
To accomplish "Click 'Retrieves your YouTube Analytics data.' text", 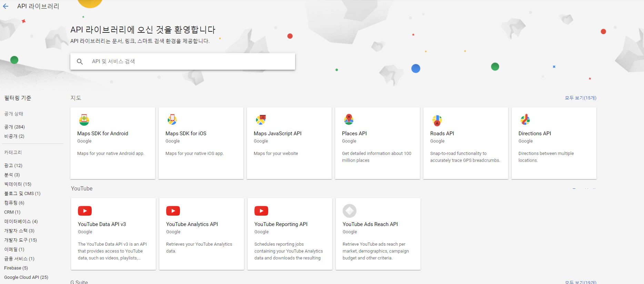I will coord(199,248).
